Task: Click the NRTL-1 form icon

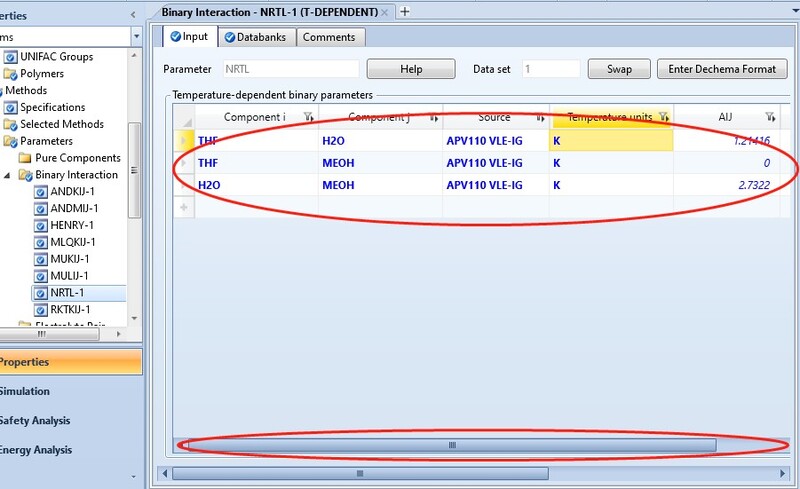Action: click(41, 293)
